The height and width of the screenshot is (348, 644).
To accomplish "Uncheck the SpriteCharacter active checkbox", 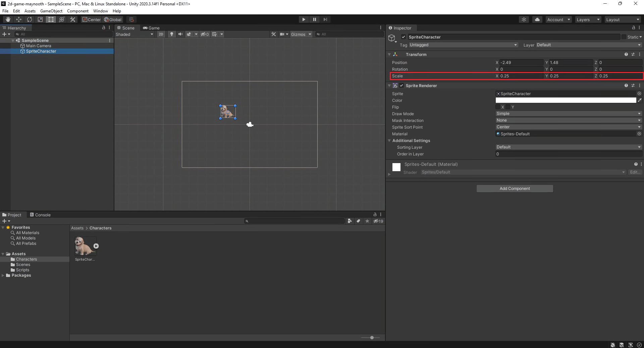I will [404, 37].
